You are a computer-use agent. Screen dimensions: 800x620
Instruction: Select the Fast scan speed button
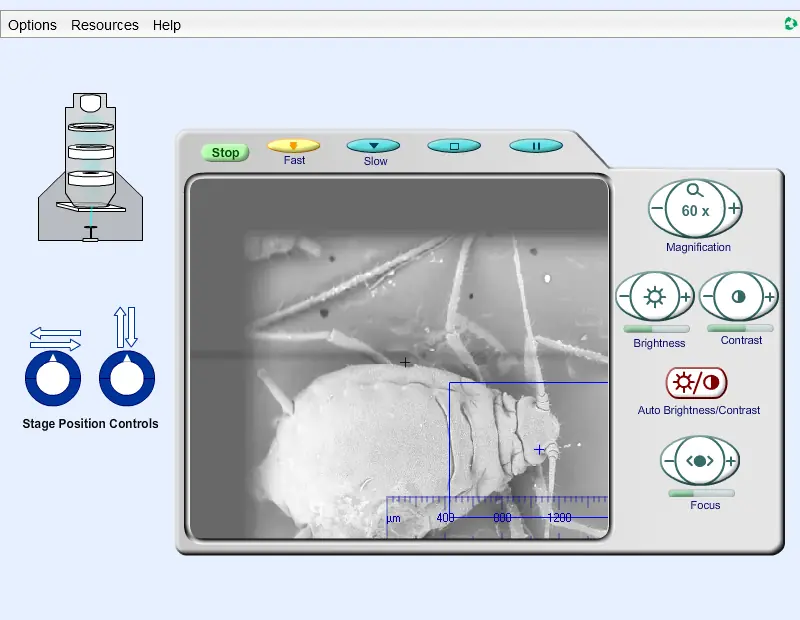tap(293, 146)
